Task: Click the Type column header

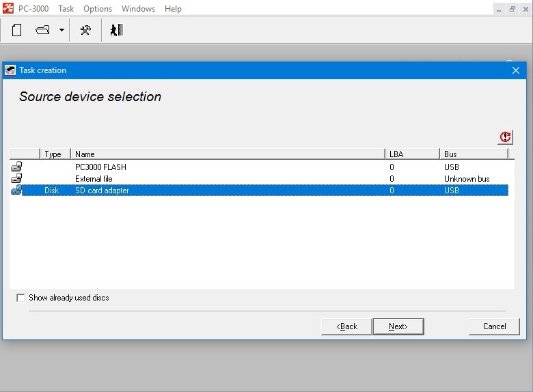Action: coord(55,154)
